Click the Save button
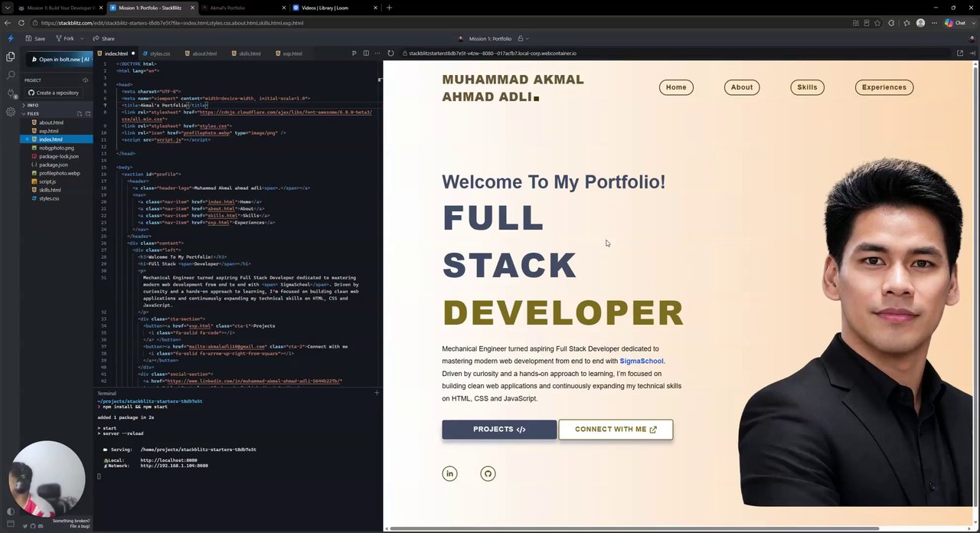980x533 pixels. pyautogui.click(x=35, y=38)
